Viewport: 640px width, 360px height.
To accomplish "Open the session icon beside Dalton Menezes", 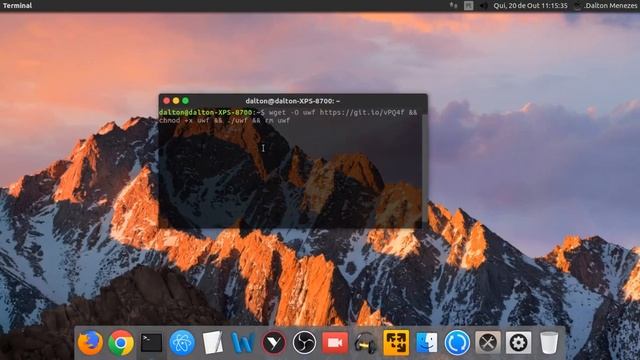I will tap(577, 5).
